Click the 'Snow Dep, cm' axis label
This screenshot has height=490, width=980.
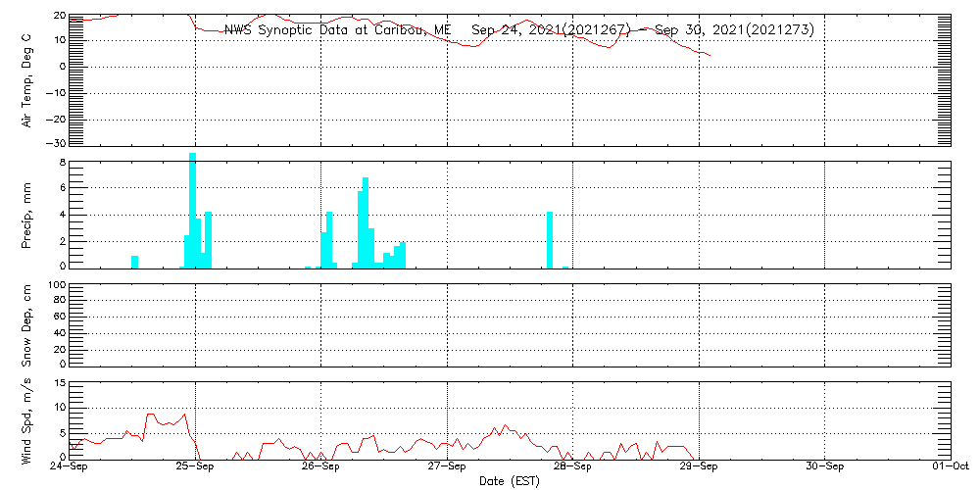click(27, 325)
